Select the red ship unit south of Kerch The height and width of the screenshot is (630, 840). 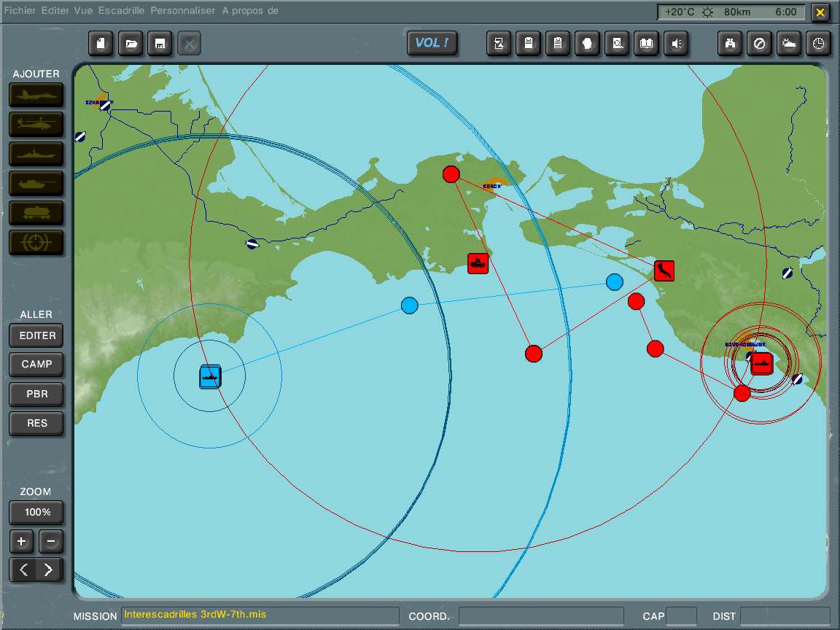(x=478, y=263)
